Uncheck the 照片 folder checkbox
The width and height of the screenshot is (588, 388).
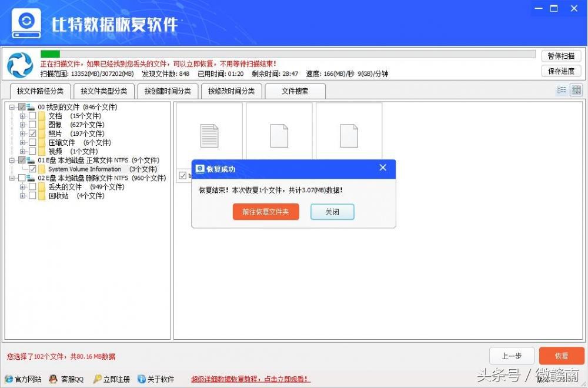point(32,133)
